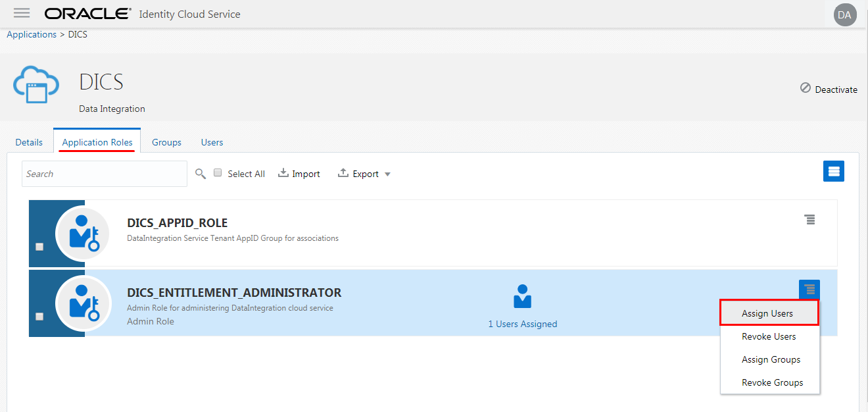Click the Data Integration subtitle

(x=112, y=109)
